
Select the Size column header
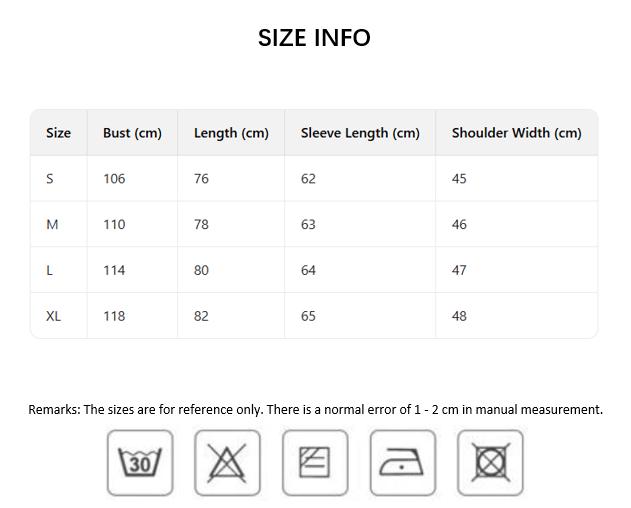coord(58,133)
